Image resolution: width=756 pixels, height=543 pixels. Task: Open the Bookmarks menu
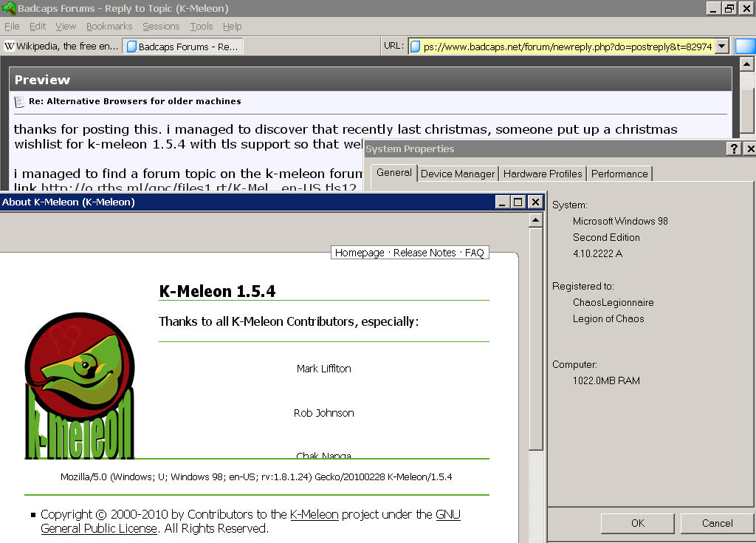point(109,26)
